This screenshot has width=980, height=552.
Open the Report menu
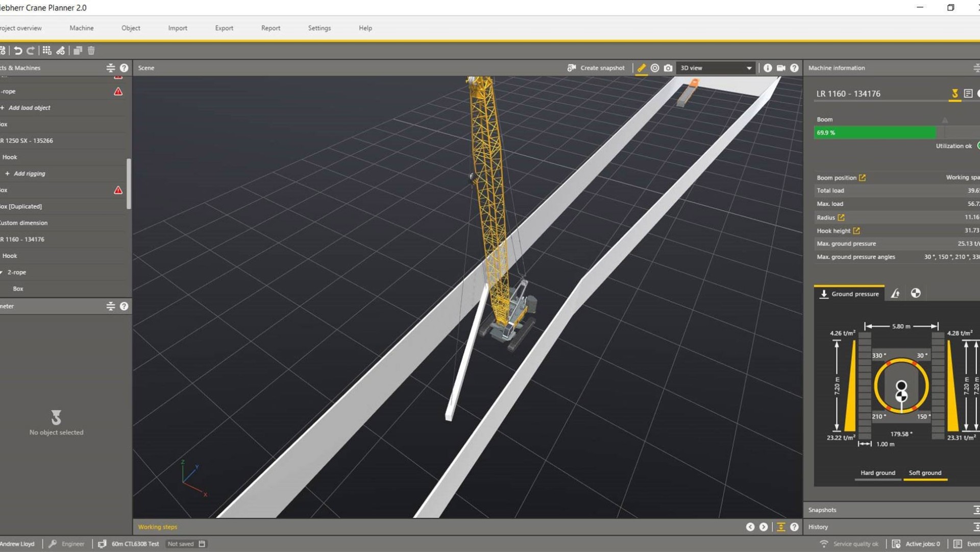(271, 28)
